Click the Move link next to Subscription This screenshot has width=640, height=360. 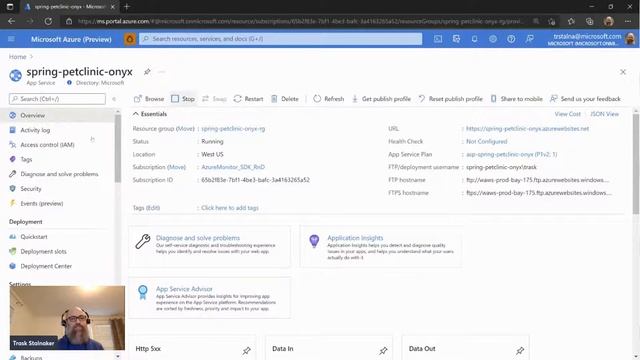click(x=176, y=167)
